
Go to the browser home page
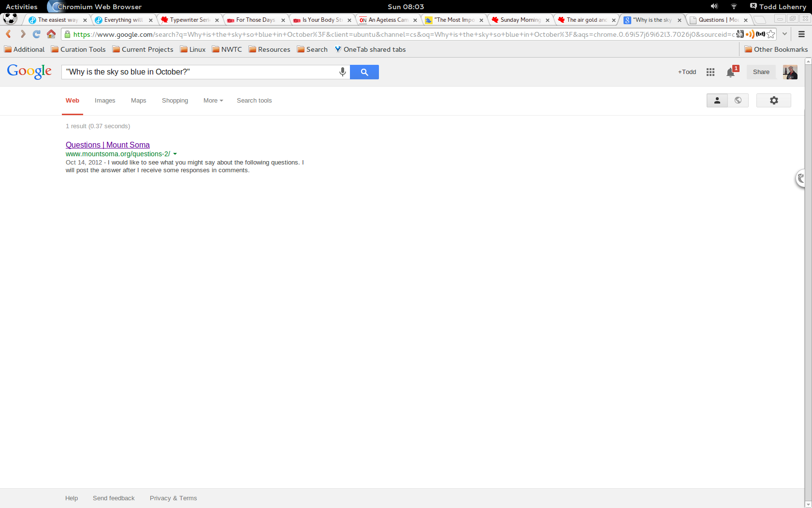[x=51, y=34]
